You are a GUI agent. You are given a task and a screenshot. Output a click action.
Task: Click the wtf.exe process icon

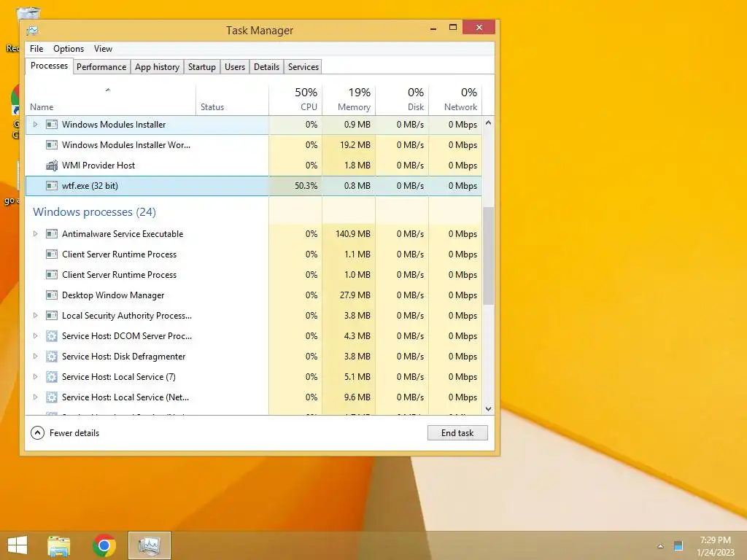pos(52,186)
